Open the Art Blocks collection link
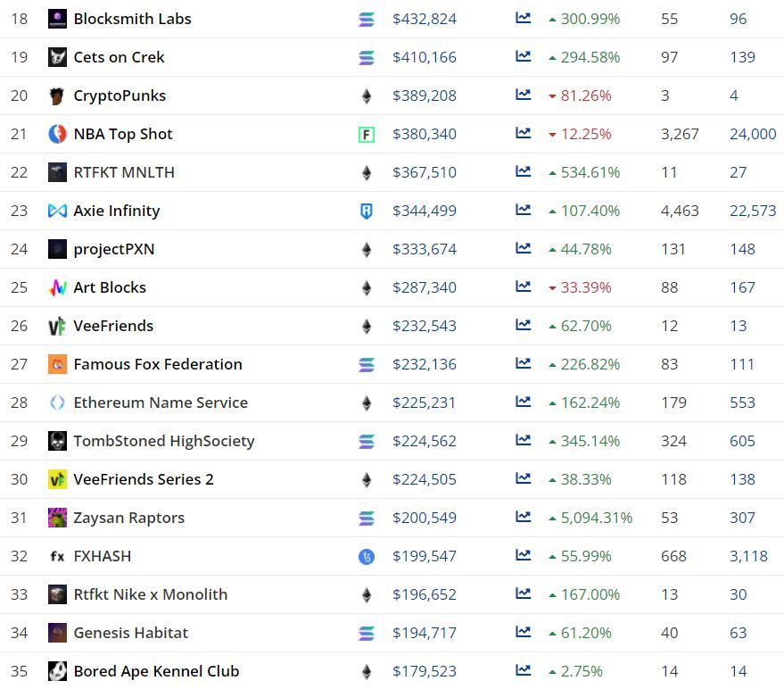 (110, 287)
